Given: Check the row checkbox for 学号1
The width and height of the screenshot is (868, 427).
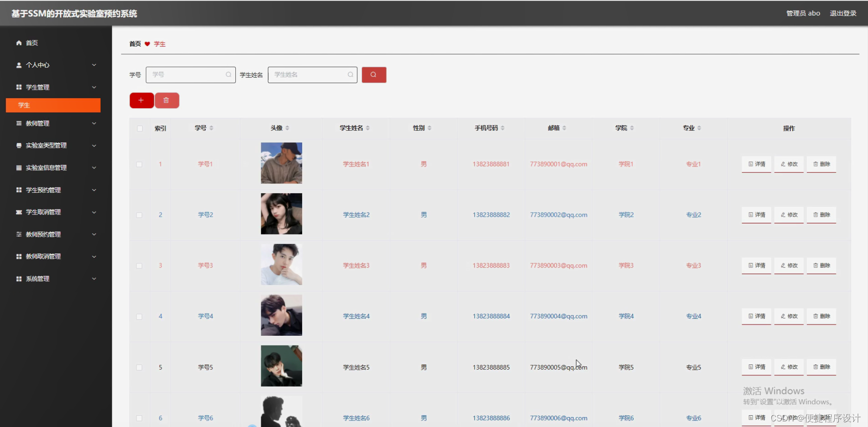Looking at the screenshot, I should click(139, 165).
